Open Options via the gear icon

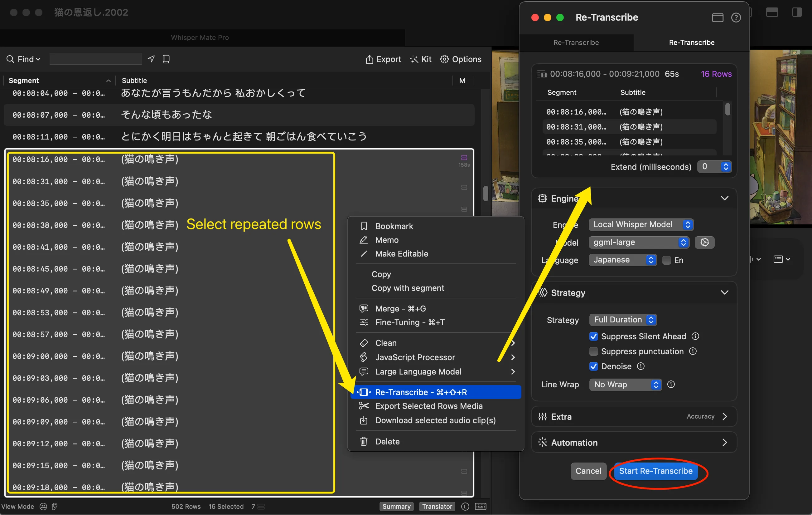click(x=445, y=59)
